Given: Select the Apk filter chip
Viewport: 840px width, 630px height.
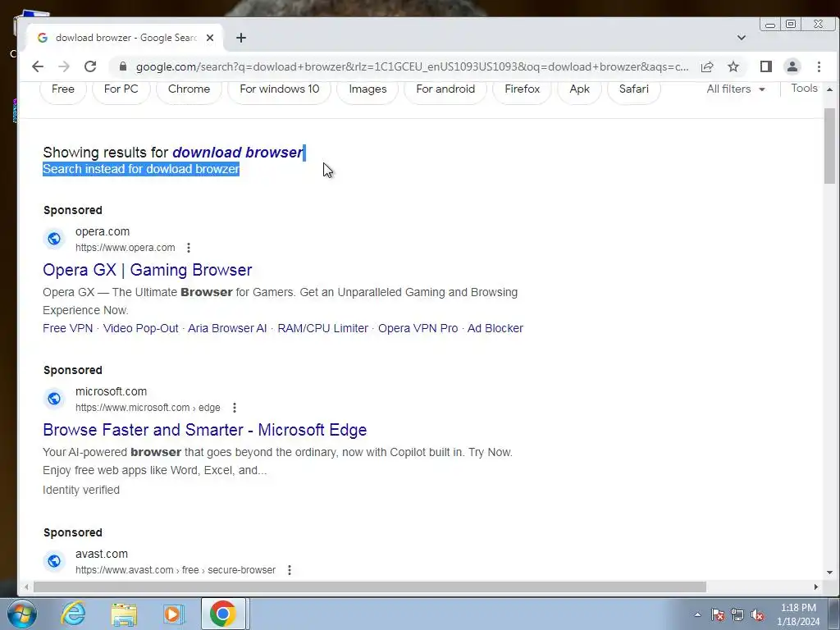Looking at the screenshot, I should click(579, 89).
